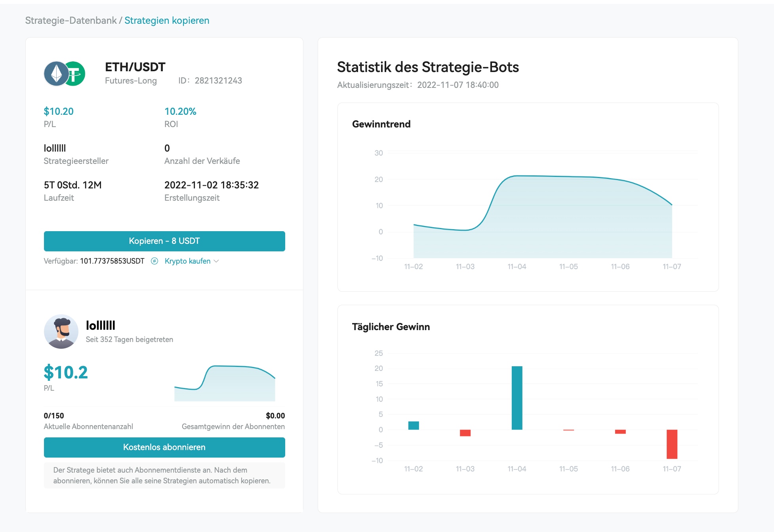Click the Erstellungszeit 2022-11-02 18:35:32 value
774x532 pixels.
212,185
